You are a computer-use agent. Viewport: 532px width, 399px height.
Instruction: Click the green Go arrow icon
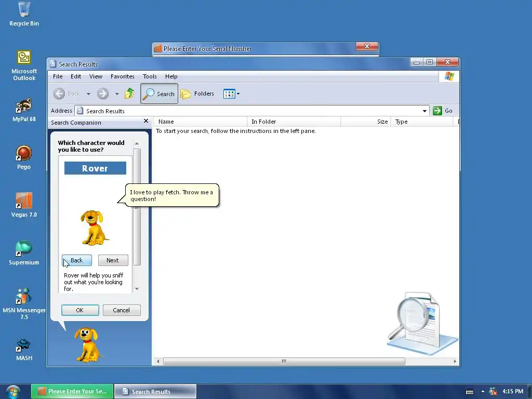click(x=437, y=111)
